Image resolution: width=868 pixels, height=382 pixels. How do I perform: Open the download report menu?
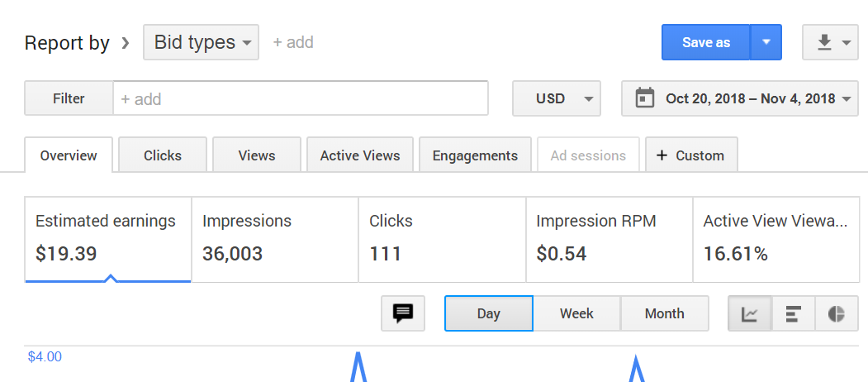coord(830,42)
